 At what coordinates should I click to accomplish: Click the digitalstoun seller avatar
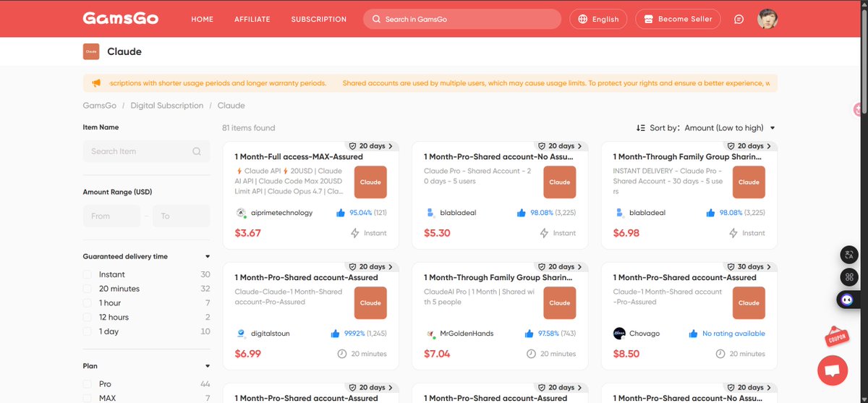coord(241,334)
